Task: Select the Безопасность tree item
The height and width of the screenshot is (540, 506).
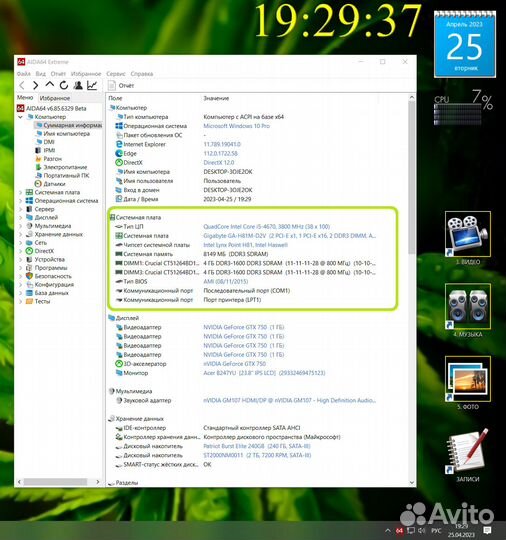Action: tap(49, 276)
